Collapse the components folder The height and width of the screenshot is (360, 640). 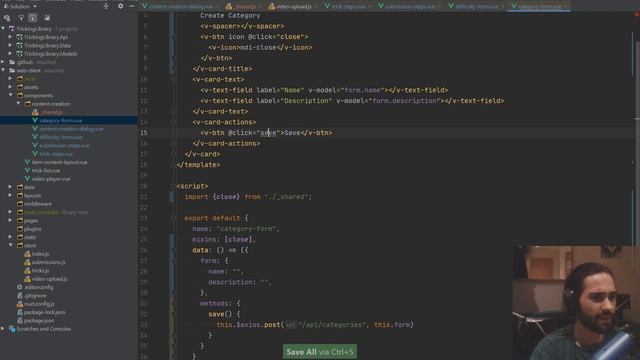point(10,95)
